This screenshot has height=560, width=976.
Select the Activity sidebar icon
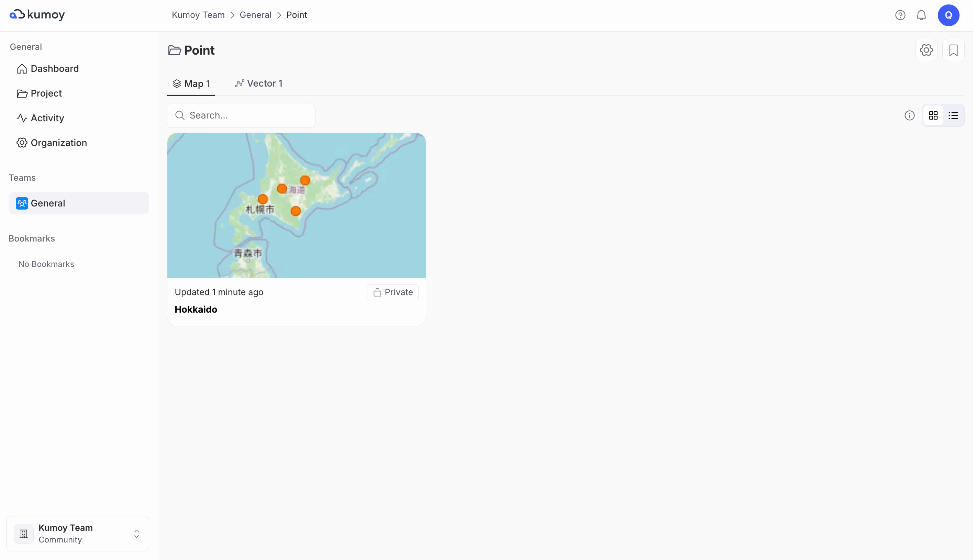point(22,118)
